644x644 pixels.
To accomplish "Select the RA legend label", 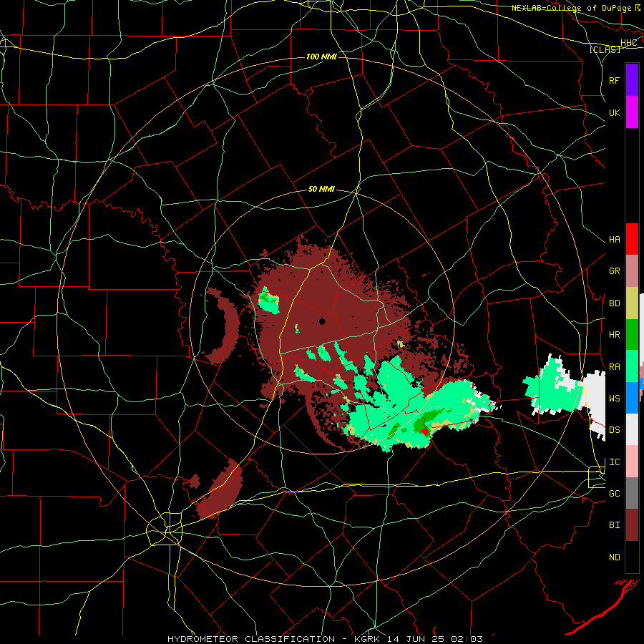I will [615, 366].
